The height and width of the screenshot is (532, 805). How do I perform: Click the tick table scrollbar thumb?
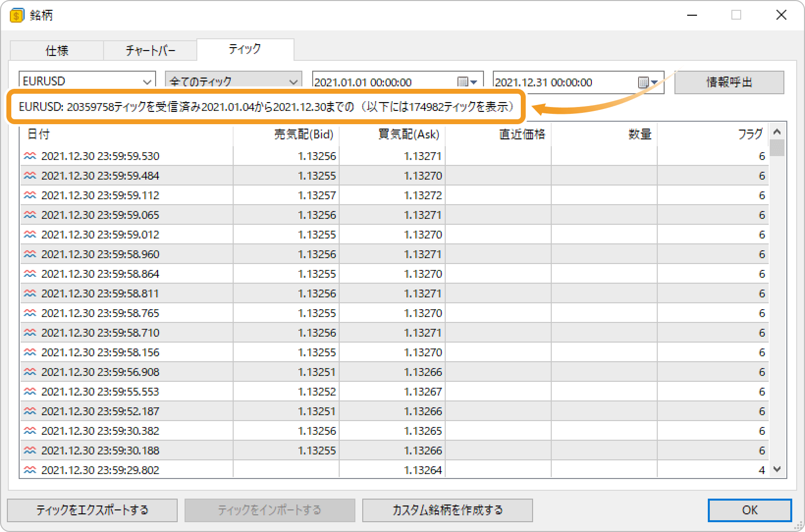(777, 148)
